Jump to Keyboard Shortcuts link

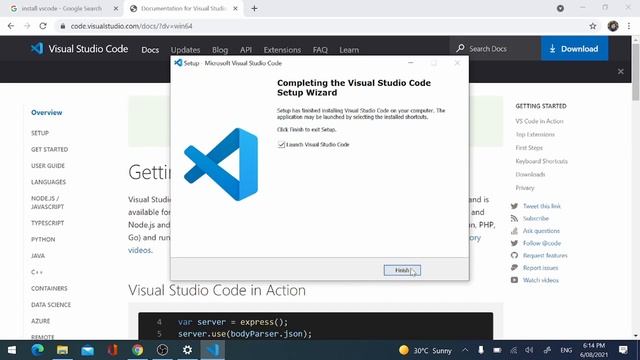click(x=541, y=161)
